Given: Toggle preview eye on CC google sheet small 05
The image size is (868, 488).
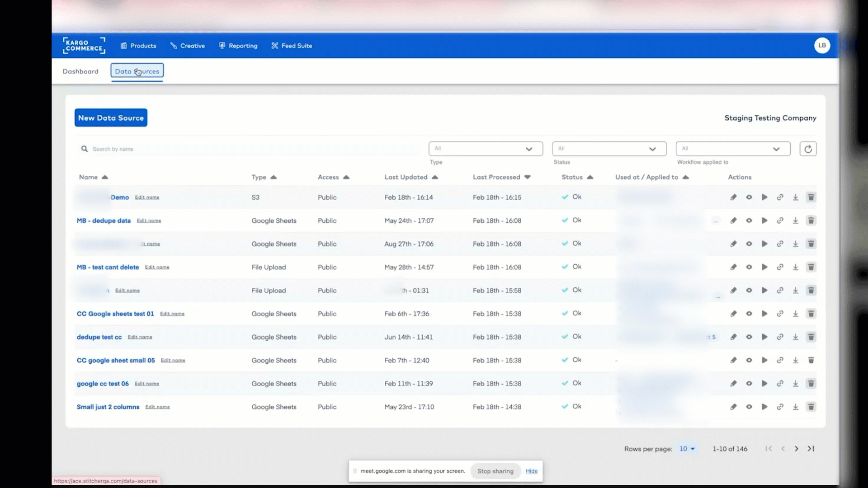Looking at the screenshot, I should pos(749,360).
